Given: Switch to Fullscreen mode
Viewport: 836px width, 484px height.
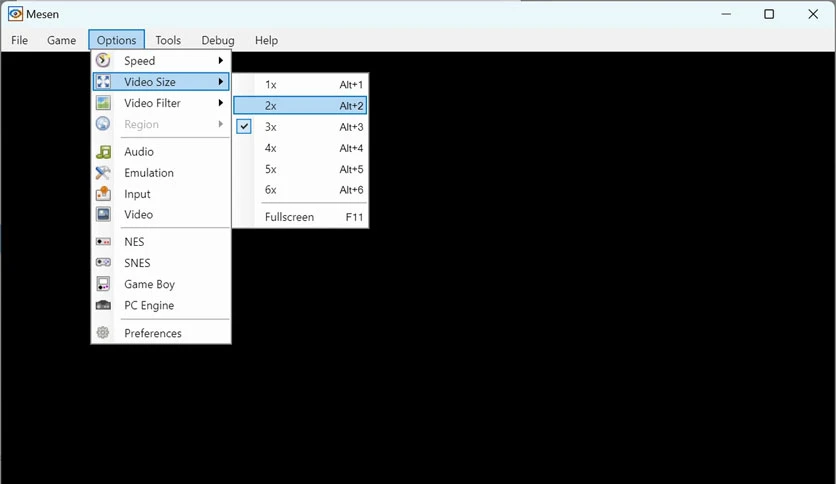Looking at the screenshot, I should pos(300,217).
